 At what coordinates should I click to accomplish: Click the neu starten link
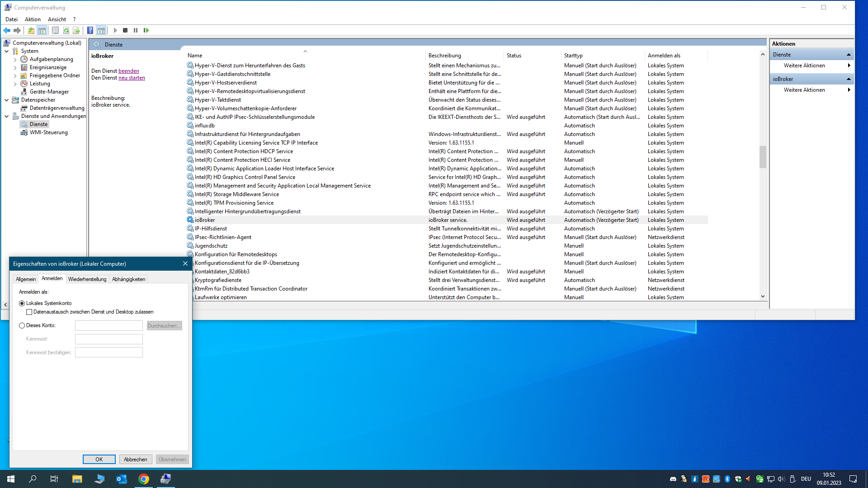132,78
